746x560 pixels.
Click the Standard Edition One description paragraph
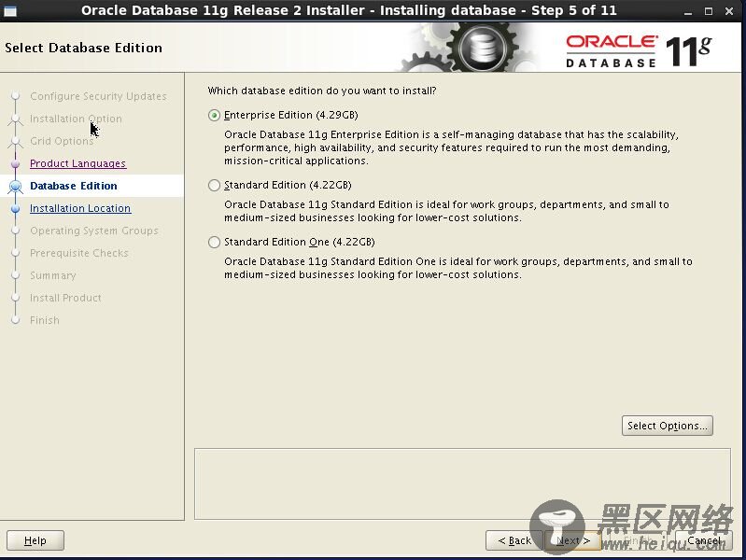pos(458,268)
